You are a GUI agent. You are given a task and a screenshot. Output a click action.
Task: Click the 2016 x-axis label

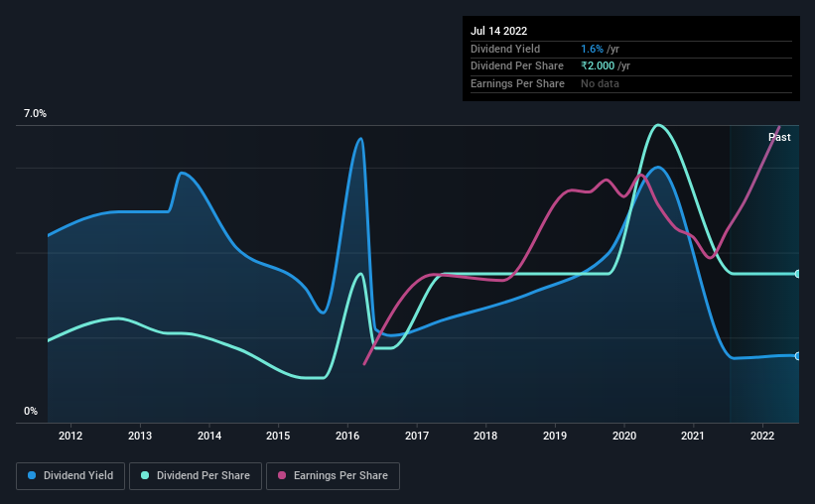coord(347,436)
